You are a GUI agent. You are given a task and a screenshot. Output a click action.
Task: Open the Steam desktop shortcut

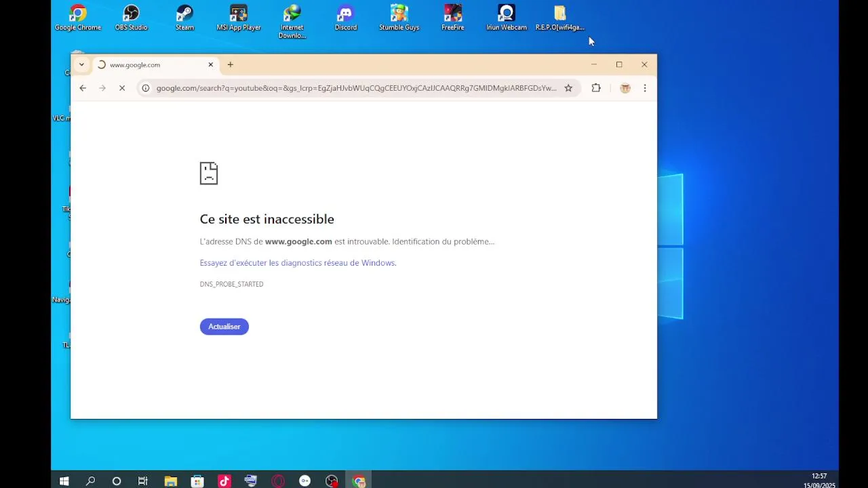(x=184, y=18)
